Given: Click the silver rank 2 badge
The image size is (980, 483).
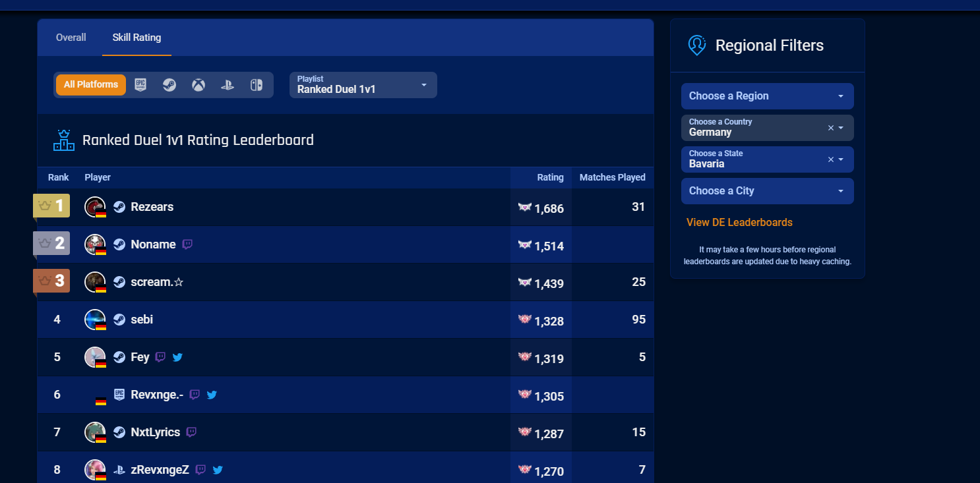Looking at the screenshot, I should [51, 243].
